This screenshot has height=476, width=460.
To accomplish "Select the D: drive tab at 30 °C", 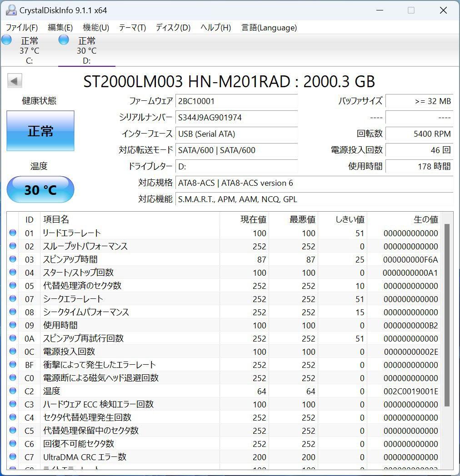I will click(x=87, y=50).
